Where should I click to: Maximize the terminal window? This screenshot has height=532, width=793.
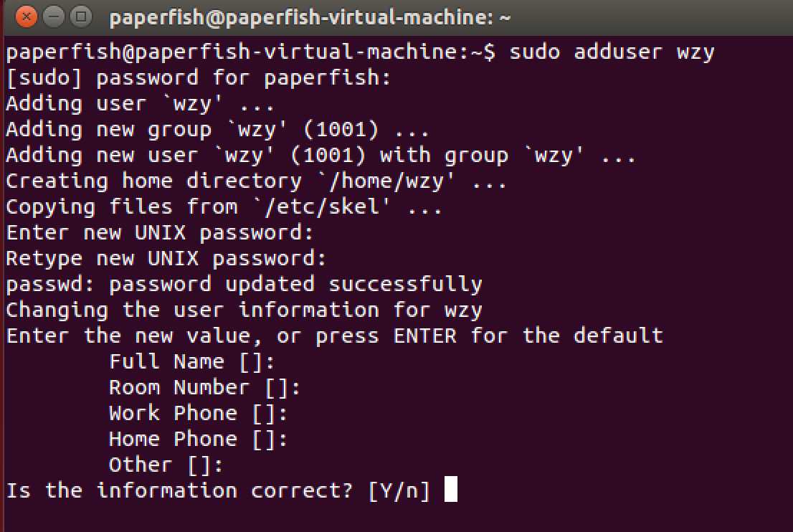tap(81, 16)
